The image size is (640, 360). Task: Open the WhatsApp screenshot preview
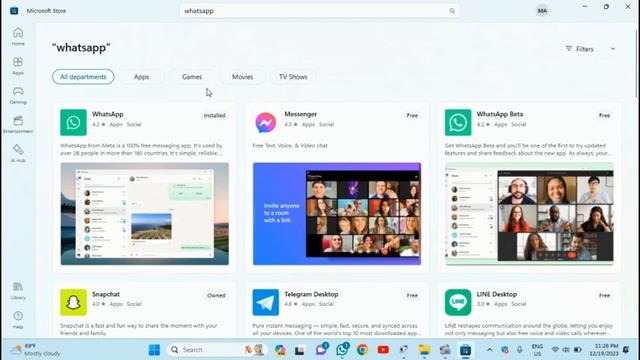pyautogui.click(x=144, y=214)
